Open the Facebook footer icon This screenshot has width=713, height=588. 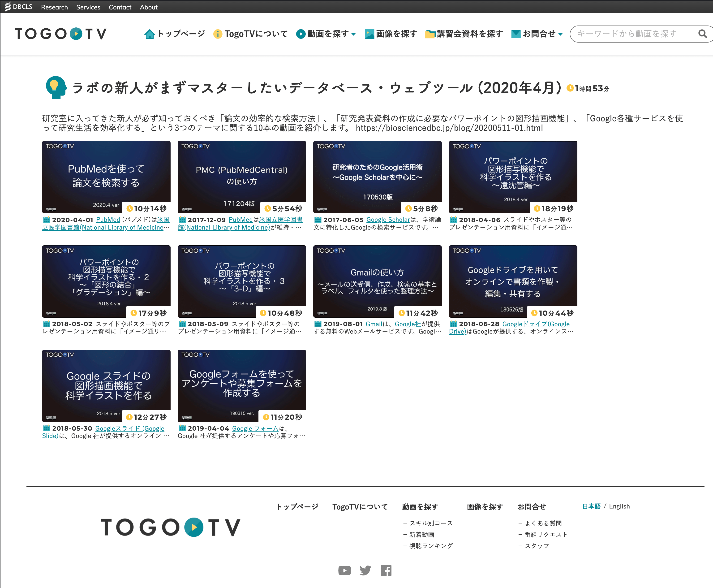(x=386, y=570)
